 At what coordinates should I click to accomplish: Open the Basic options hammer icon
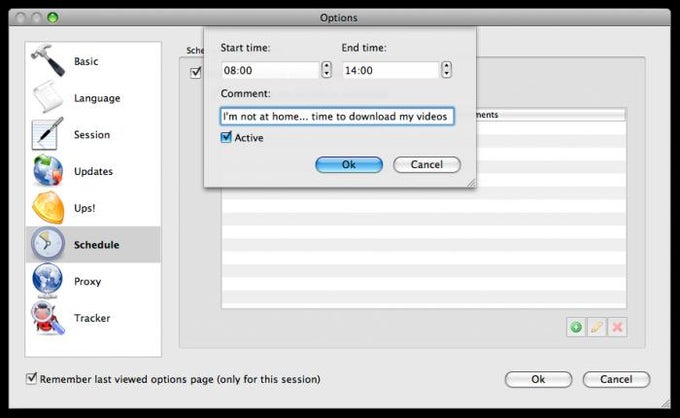[x=48, y=60]
